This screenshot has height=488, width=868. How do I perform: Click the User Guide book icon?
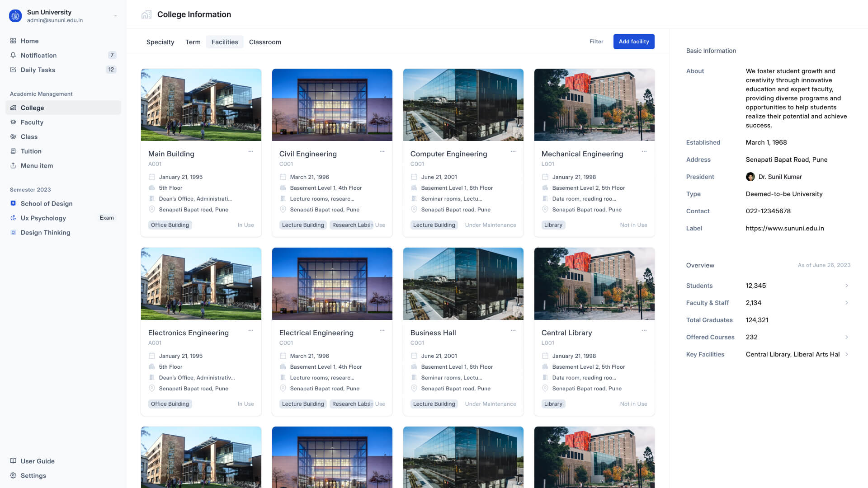coord(13,461)
